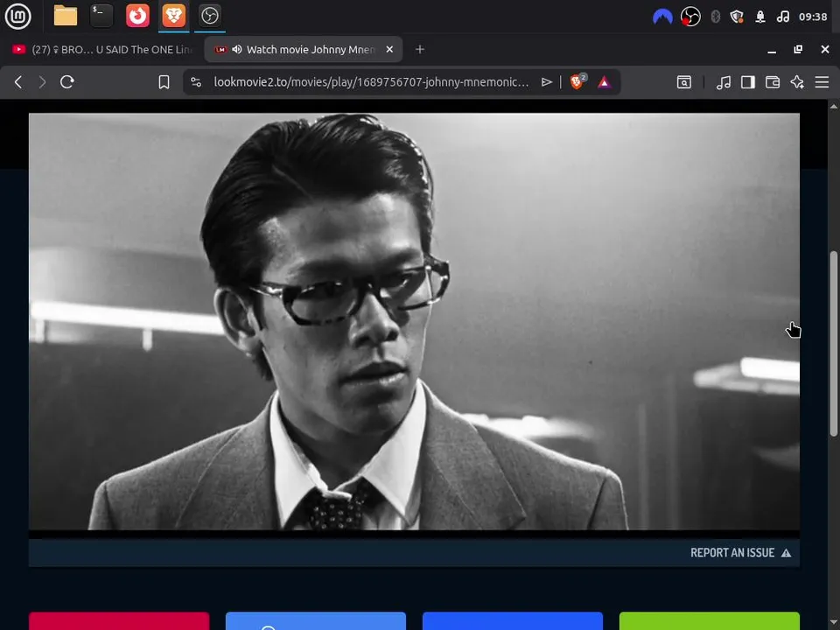Click the REPORT AN ISSUE link

point(740,553)
